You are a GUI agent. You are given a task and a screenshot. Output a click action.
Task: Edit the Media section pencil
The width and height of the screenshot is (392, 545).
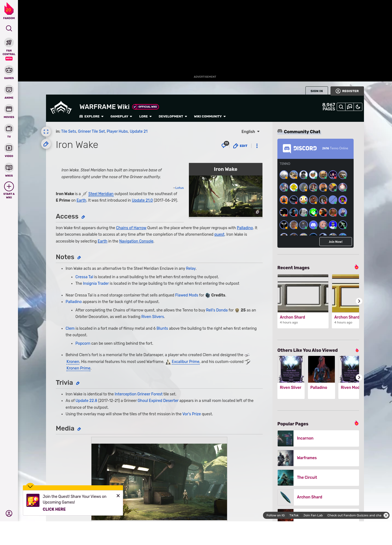click(79, 429)
